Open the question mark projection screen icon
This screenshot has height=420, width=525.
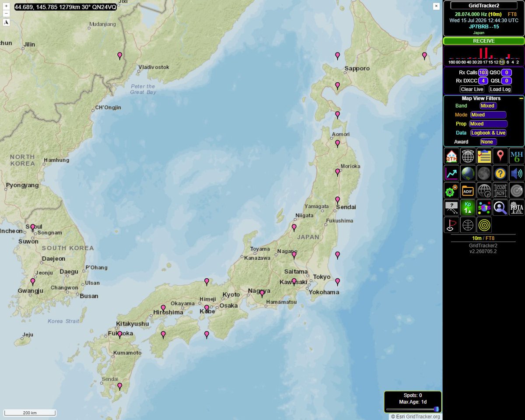[451, 207]
